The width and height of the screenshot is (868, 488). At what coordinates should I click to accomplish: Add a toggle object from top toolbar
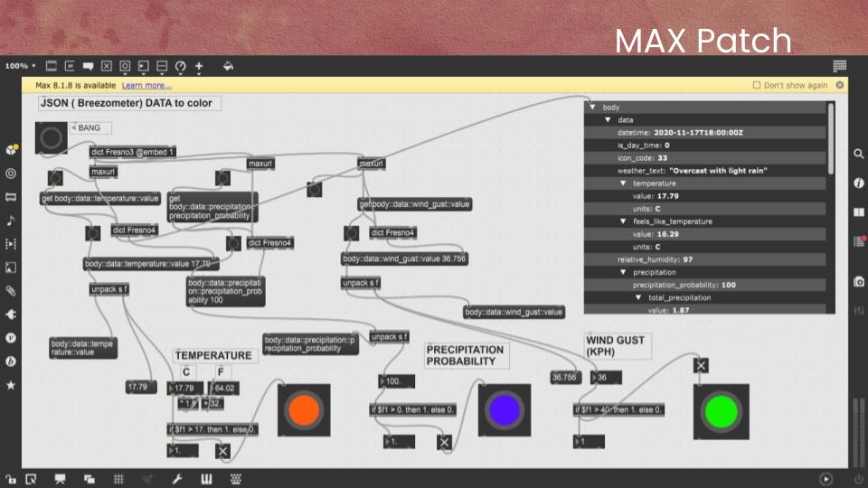[107, 66]
